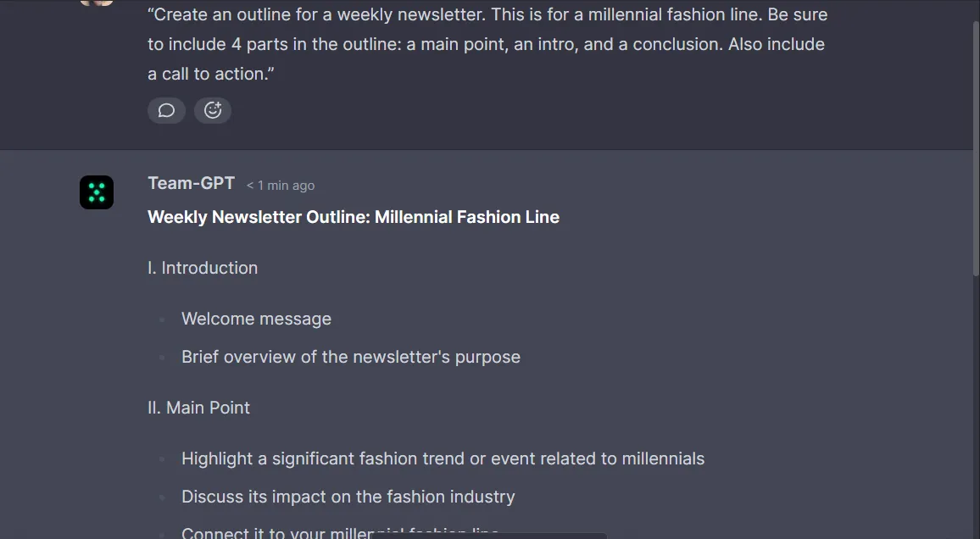The image size is (980, 539).
Task: Add an emoji reaction to the quoted prompt
Action: tap(212, 110)
